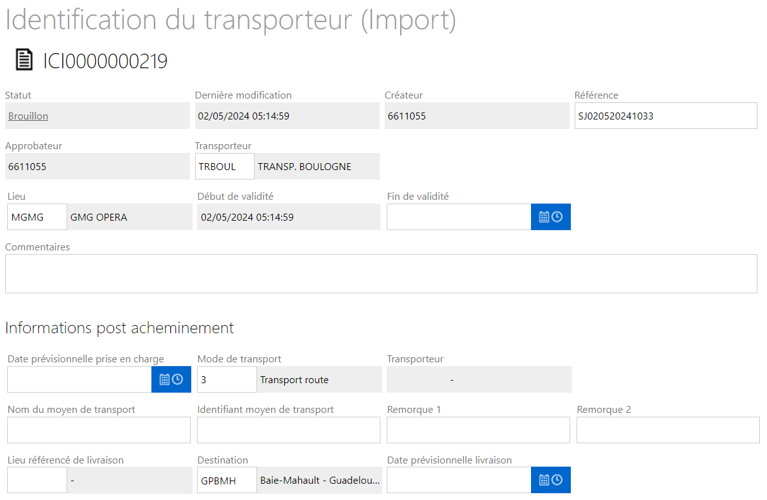This screenshot has height=500, width=767.
Task: Focus the Remorque 1 input field
Action: tap(478, 430)
